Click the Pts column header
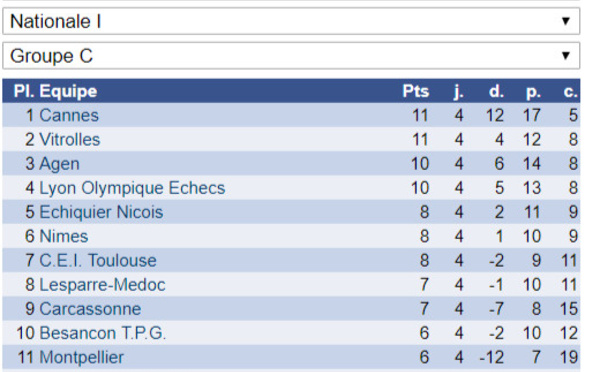This screenshot has width=600, height=372. click(x=416, y=91)
